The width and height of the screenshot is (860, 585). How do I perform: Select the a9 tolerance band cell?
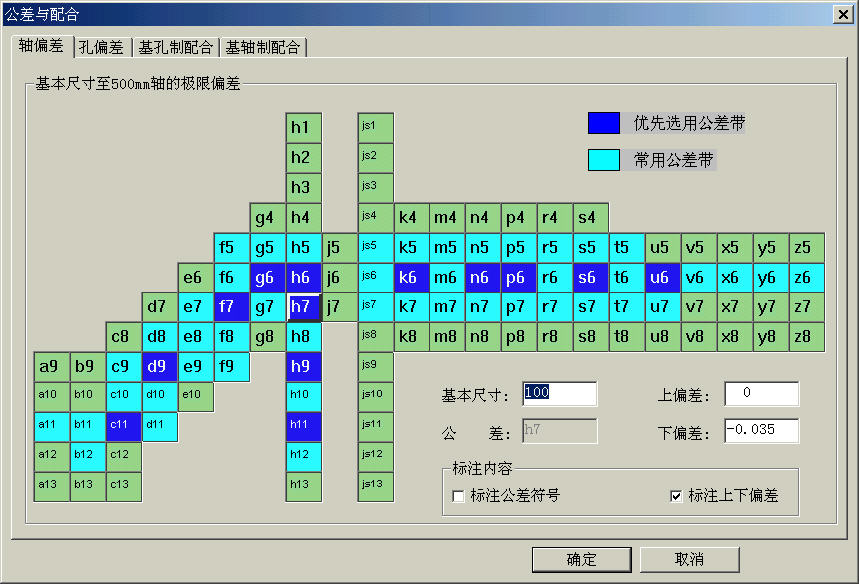coord(50,367)
